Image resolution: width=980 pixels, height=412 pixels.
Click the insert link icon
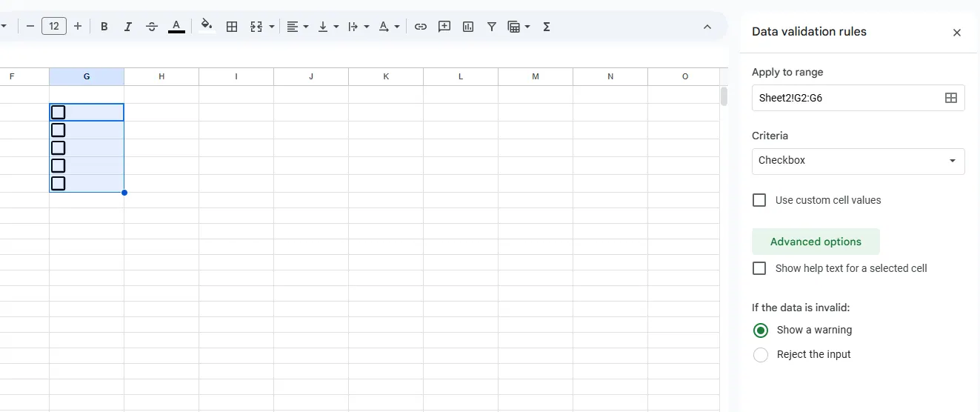click(421, 27)
